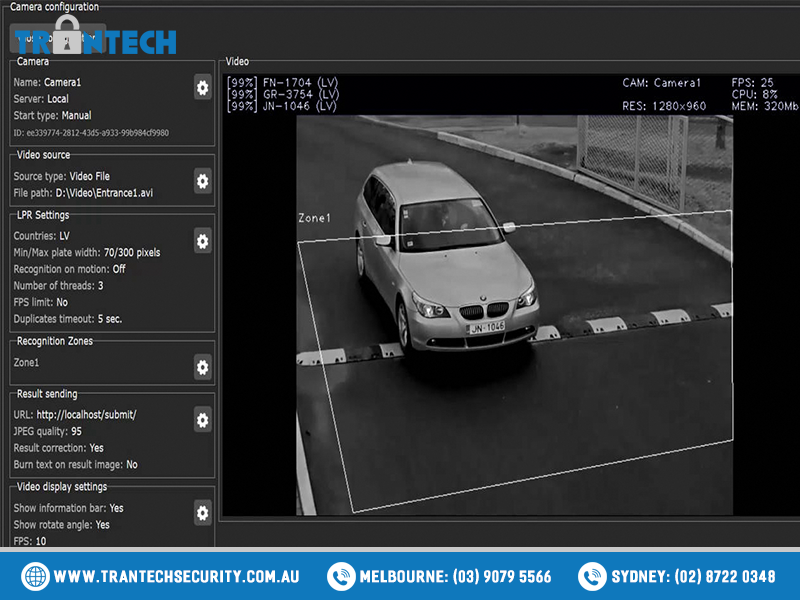Select JPEG quality: 95 row
Image resolution: width=800 pixels, height=600 pixels.
coord(47,431)
